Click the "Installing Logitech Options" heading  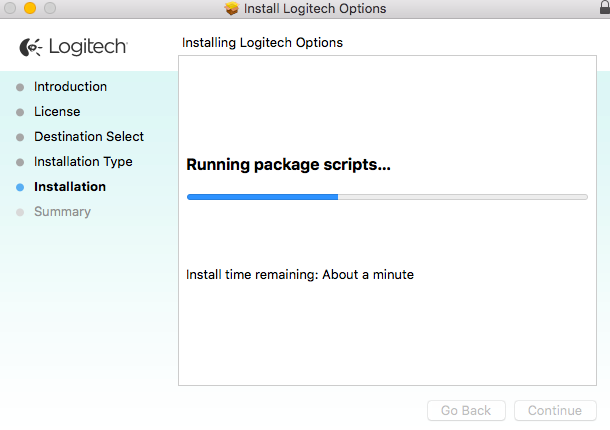(x=262, y=43)
